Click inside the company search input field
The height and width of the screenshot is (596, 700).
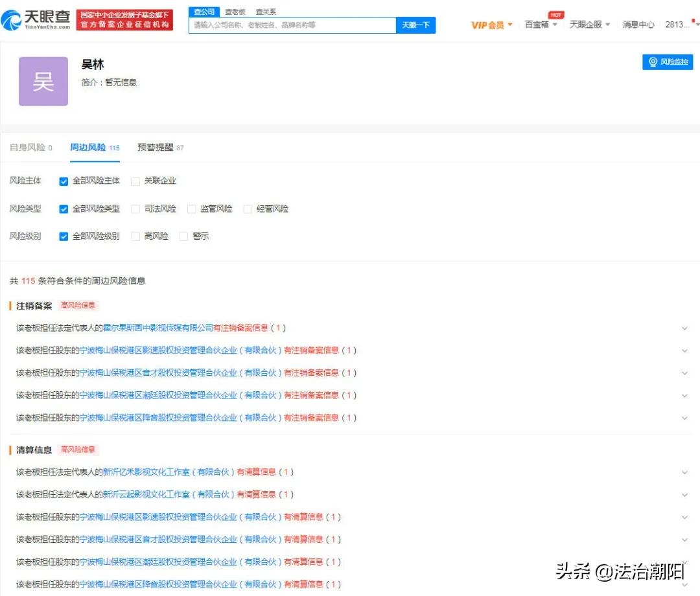point(292,25)
